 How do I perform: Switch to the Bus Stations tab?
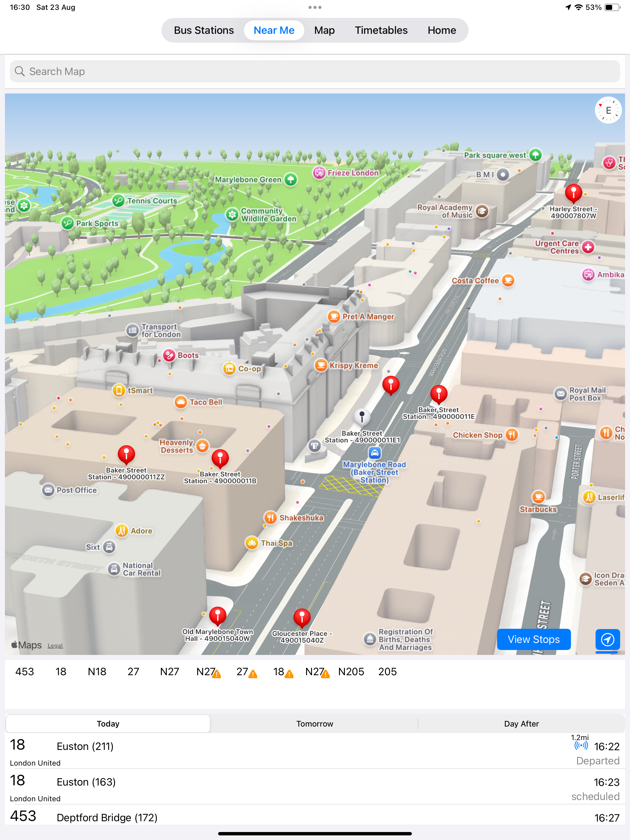[204, 30]
